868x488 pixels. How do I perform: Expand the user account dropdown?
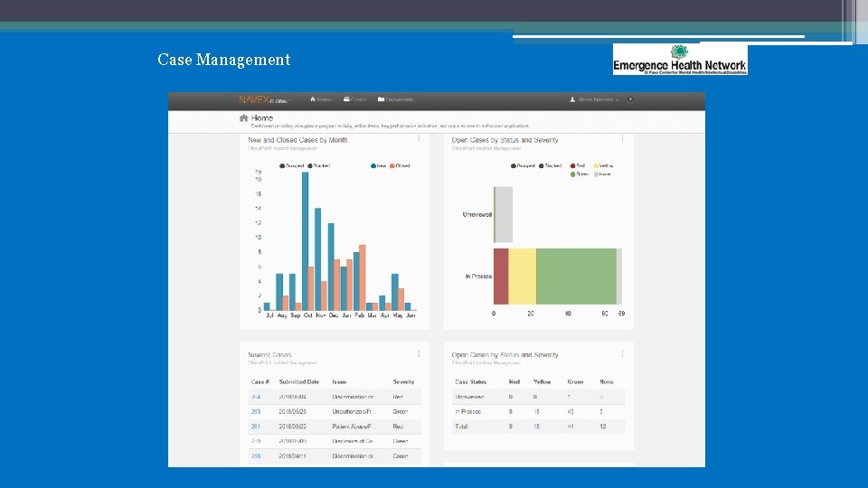click(594, 99)
